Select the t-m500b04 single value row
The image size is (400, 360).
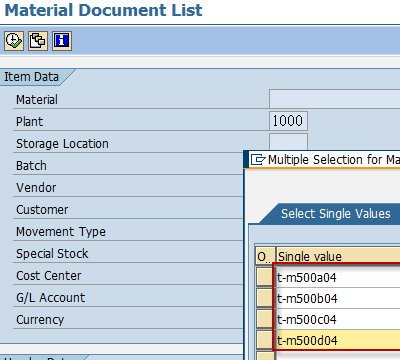338,298
